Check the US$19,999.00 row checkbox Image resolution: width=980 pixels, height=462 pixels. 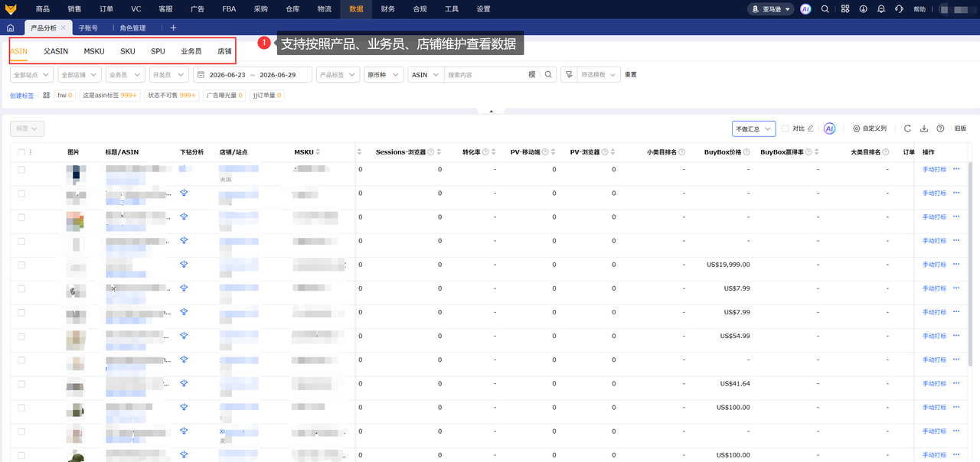[21, 265]
